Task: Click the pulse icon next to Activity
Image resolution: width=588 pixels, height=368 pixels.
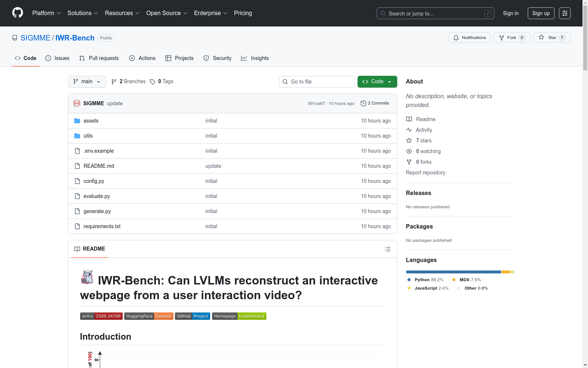Action: tap(409, 130)
